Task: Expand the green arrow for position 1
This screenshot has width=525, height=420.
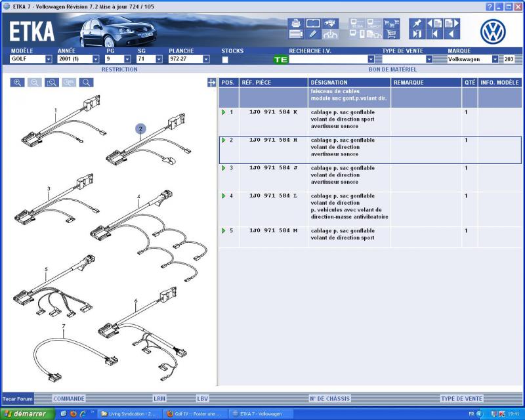Action: click(224, 112)
